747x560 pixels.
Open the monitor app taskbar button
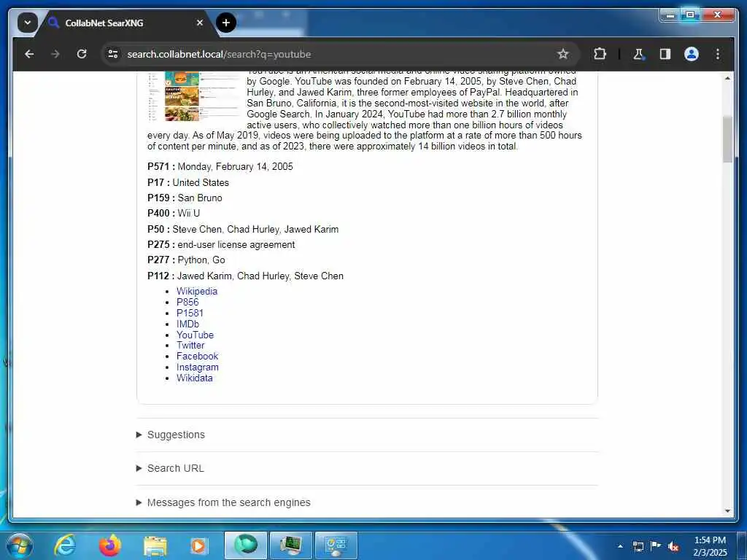(x=290, y=545)
